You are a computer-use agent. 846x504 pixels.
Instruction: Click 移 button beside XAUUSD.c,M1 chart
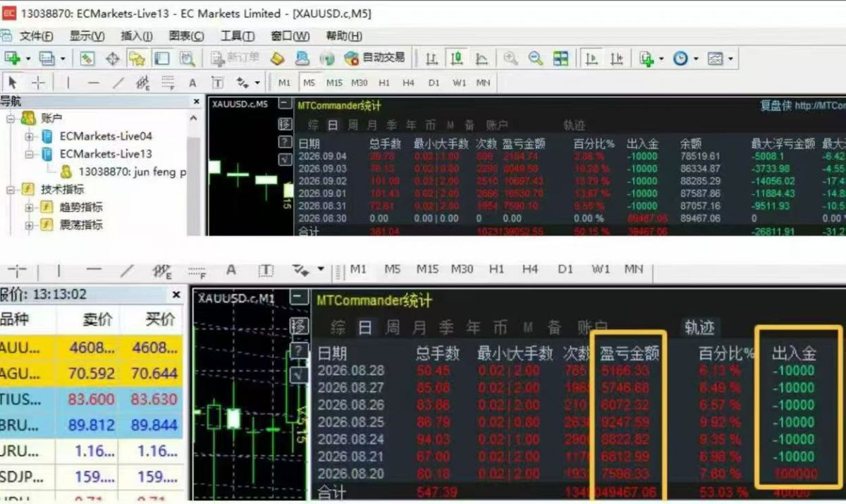coord(300,326)
